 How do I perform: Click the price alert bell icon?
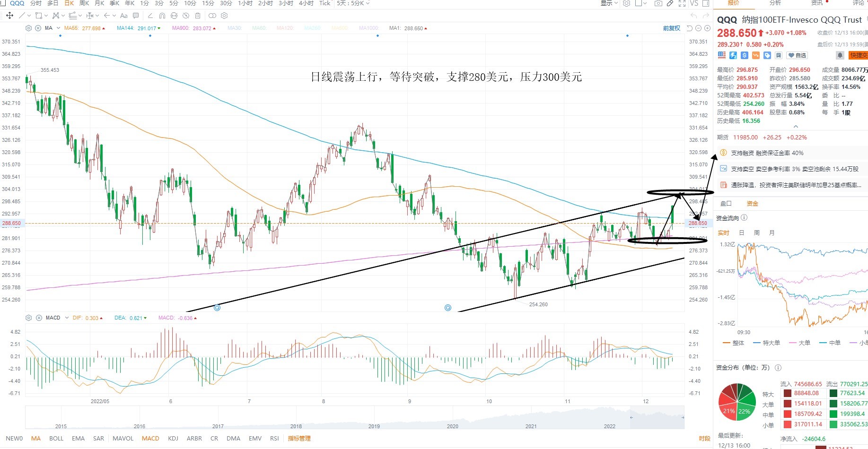pyautogui.click(x=840, y=55)
